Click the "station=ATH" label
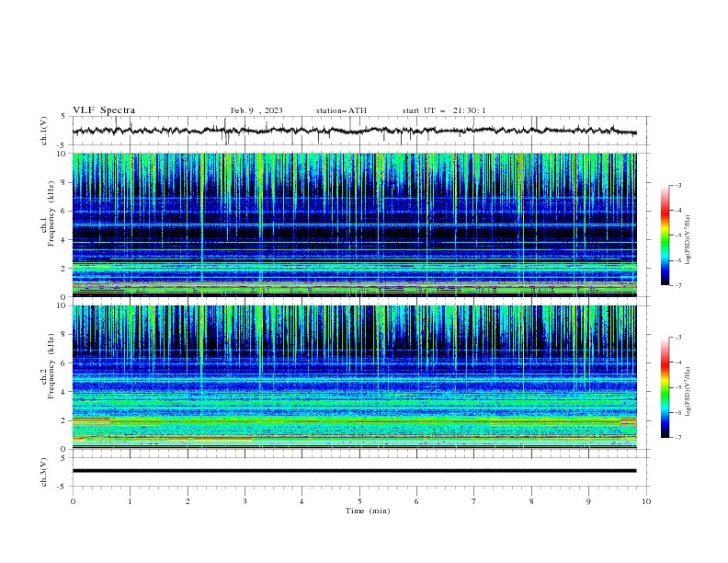Image resolution: width=728 pixels, height=563 pixels. 341,110
